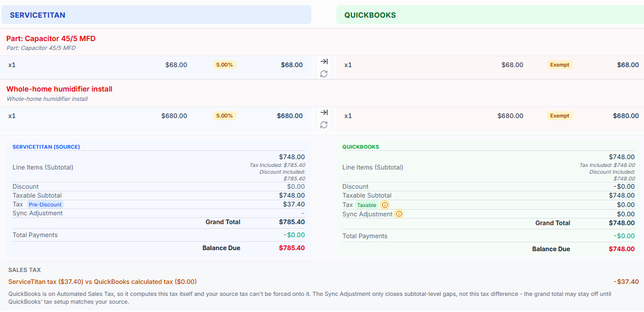Viewport: 644px width, 312px height.
Task: Select the QUICKBOOKS column header
Action: (x=490, y=15)
